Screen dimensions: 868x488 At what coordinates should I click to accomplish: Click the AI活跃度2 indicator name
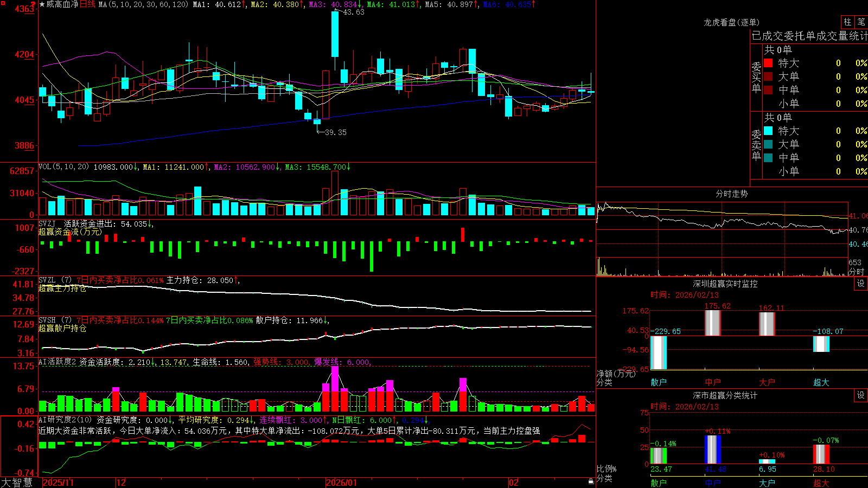[x=58, y=362]
